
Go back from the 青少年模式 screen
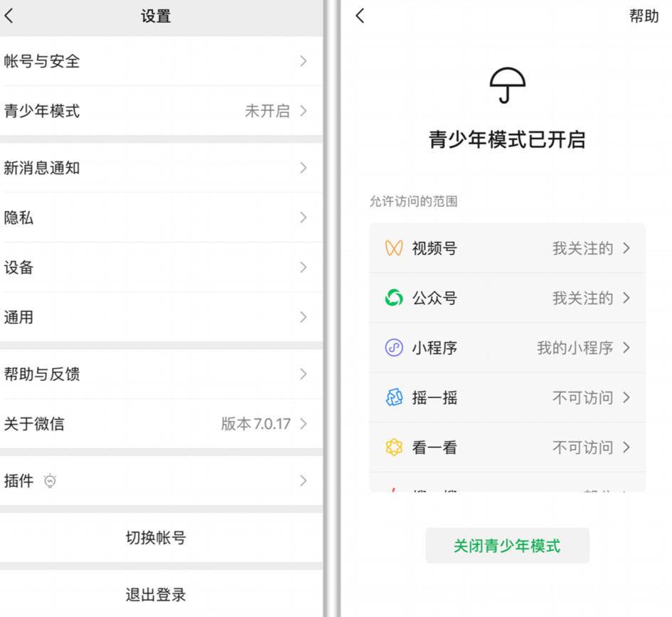click(x=360, y=16)
